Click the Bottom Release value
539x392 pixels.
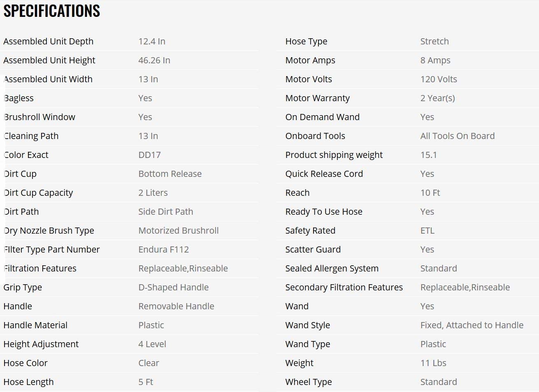(170, 174)
